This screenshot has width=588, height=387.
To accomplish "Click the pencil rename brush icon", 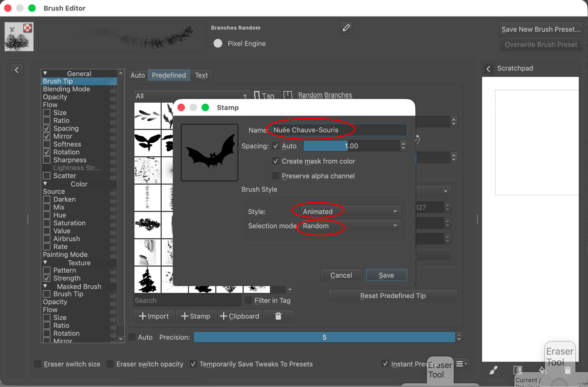I will (346, 28).
